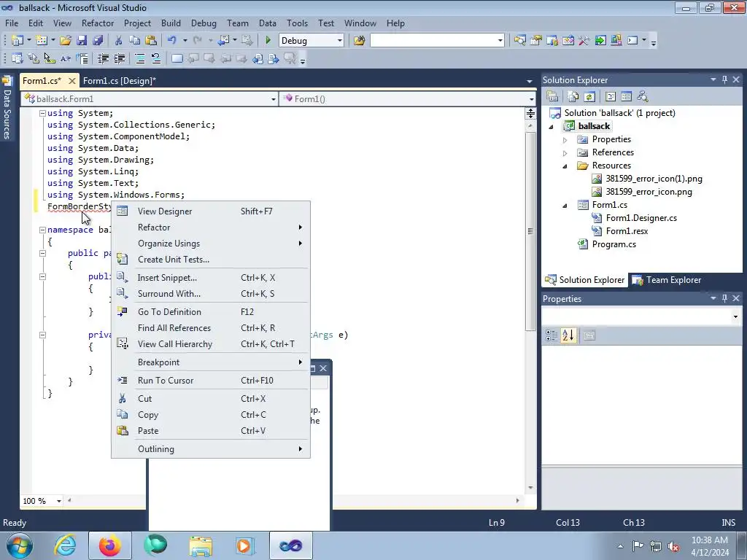Open the Refactor submenu in the context menu

pyautogui.click(x=211, y=227)
